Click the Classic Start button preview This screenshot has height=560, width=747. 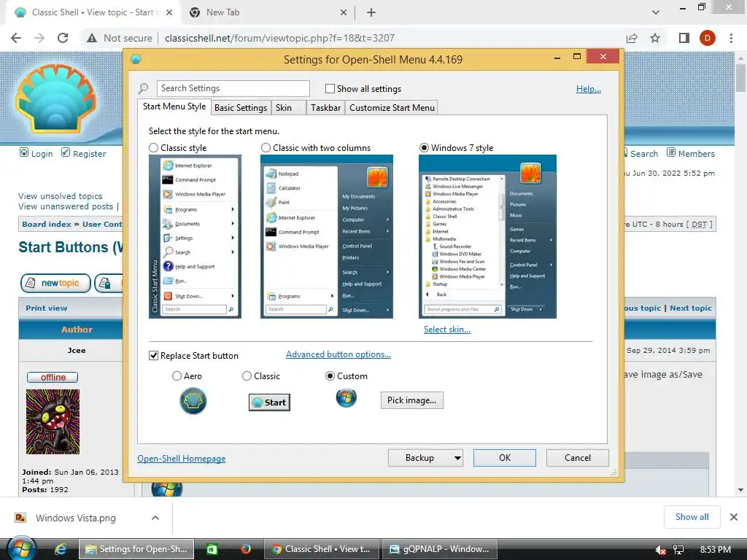click(269, 402)
